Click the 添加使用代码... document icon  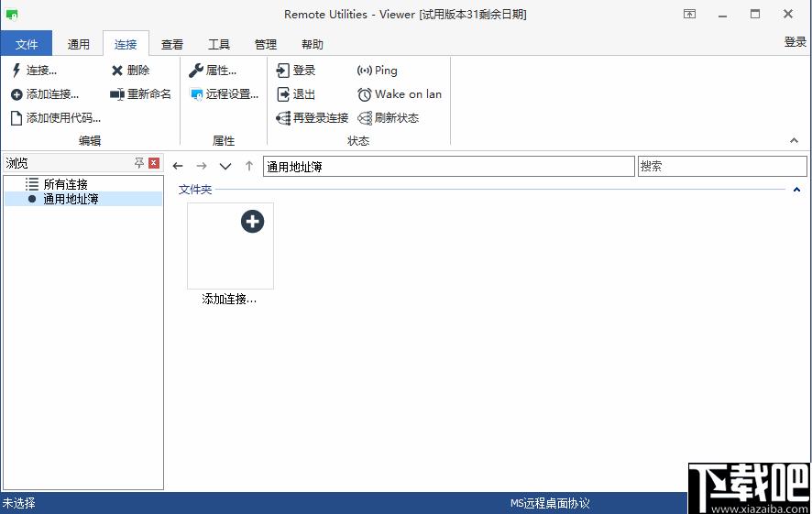pyautogui.click(x=16, y=118)
